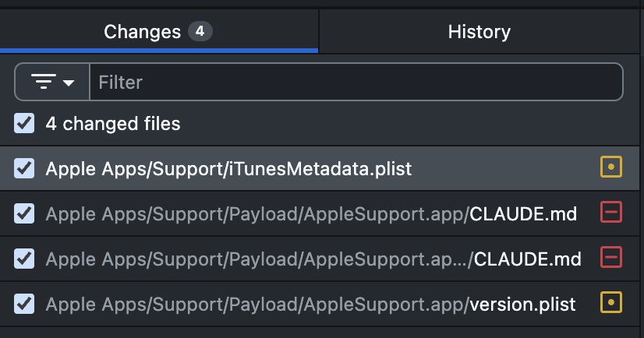Click the filter options lines icon

[x=44, y=82]
